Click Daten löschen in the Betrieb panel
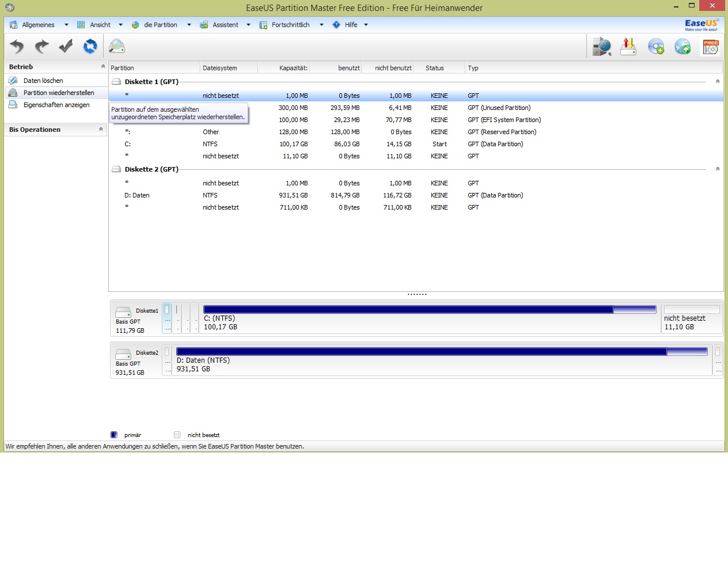This screenshot has width=728, height=585. (43, 81)
